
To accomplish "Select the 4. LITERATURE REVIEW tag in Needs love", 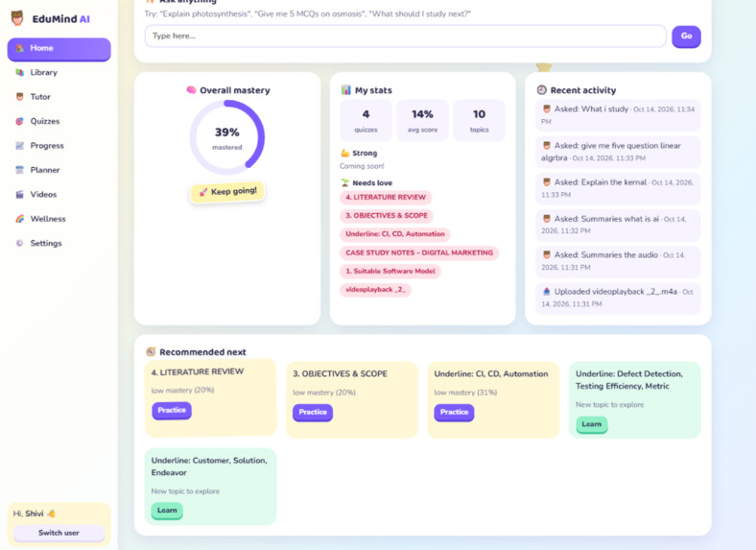I will coord(386,198).
